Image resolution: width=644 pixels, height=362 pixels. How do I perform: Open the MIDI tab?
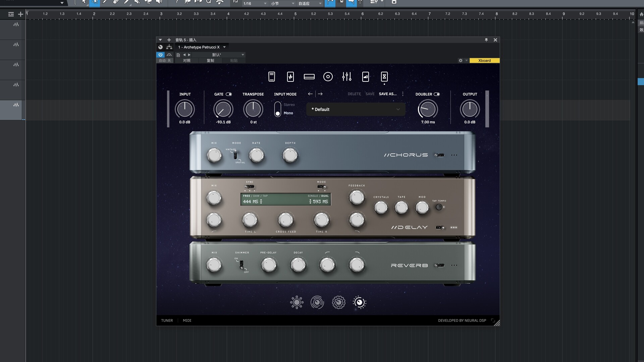coord(187,320)
